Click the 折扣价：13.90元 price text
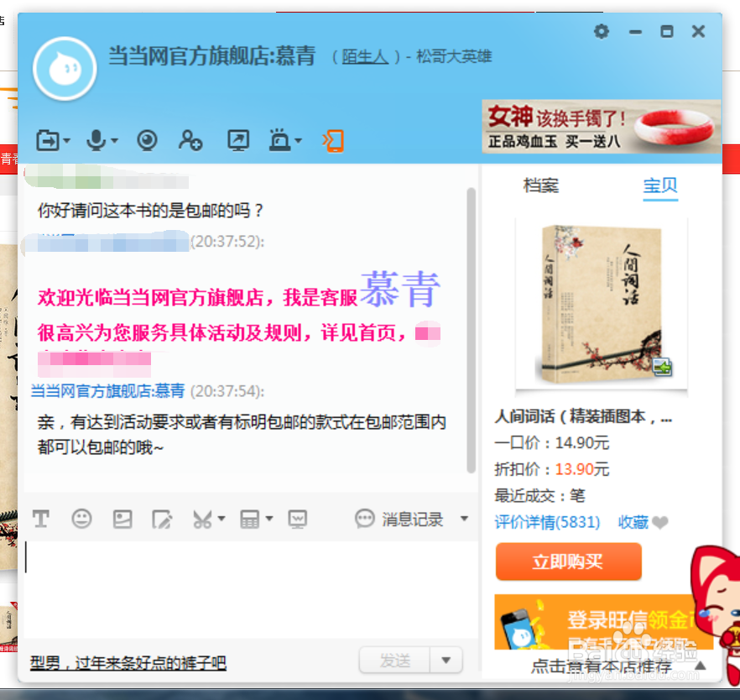This screenshot has height=700, width=740. coord(552,469)
